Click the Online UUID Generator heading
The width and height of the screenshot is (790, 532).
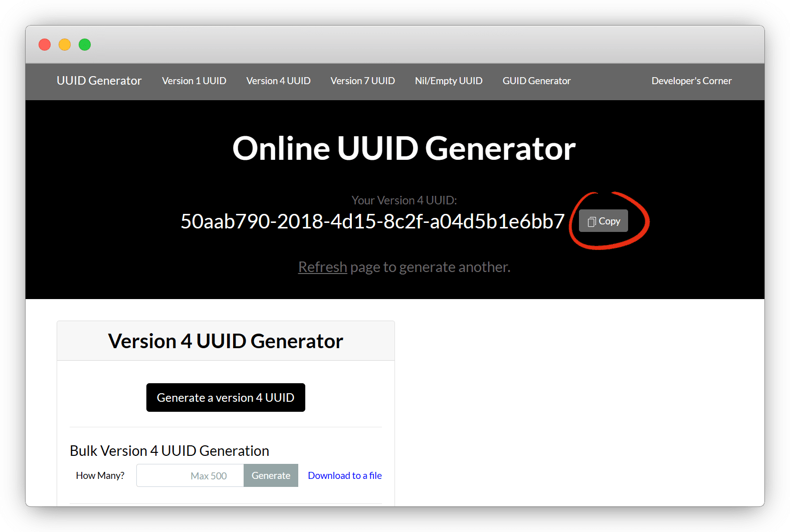[x=404, y=148]
